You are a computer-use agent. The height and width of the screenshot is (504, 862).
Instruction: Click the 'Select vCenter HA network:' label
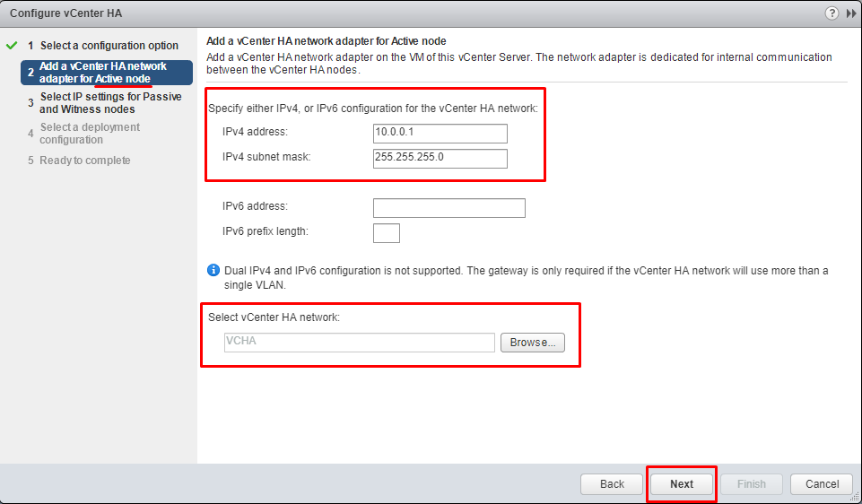coord(274,317)
